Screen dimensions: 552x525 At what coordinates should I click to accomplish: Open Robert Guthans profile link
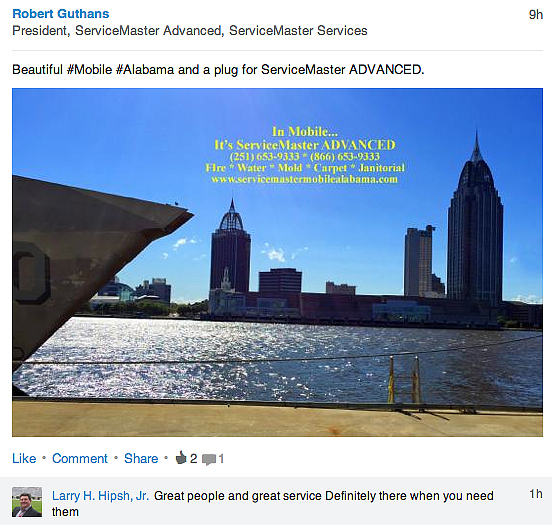tap(61, 14)
